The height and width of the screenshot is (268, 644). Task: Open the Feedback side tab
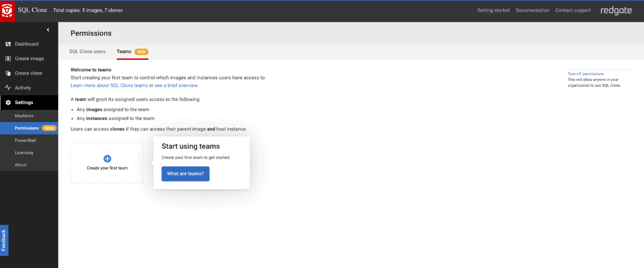tap(4, 240)
